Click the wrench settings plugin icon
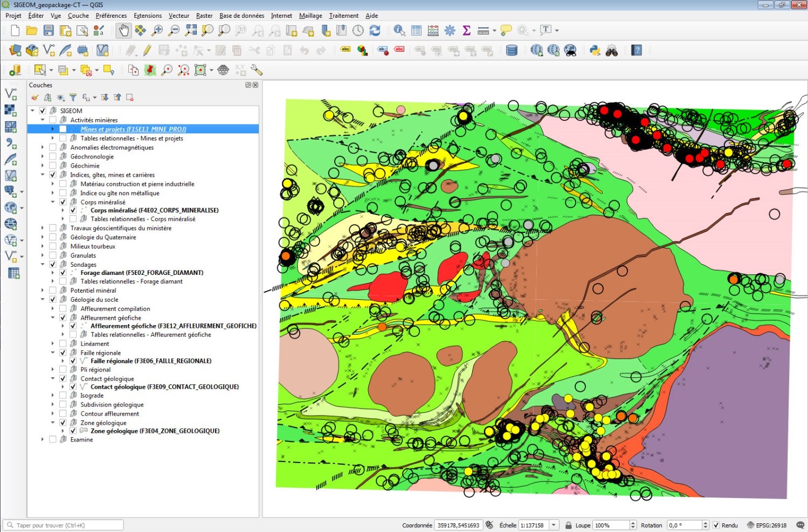808x532 pixels. coord(257,70)
